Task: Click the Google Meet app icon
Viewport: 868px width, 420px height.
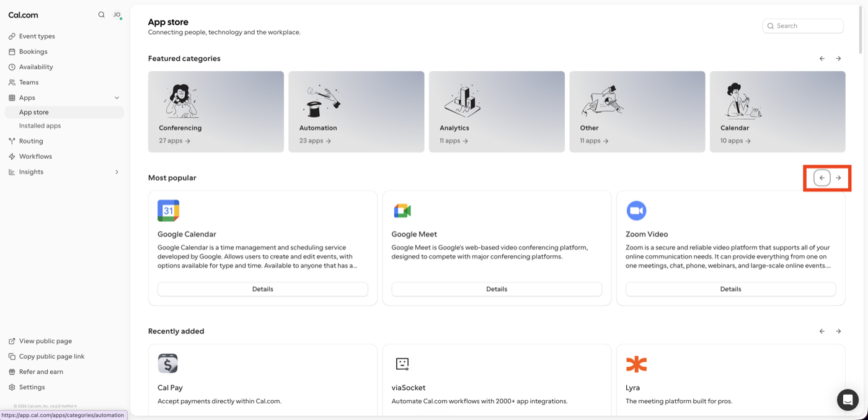Action: pos(402,211)
